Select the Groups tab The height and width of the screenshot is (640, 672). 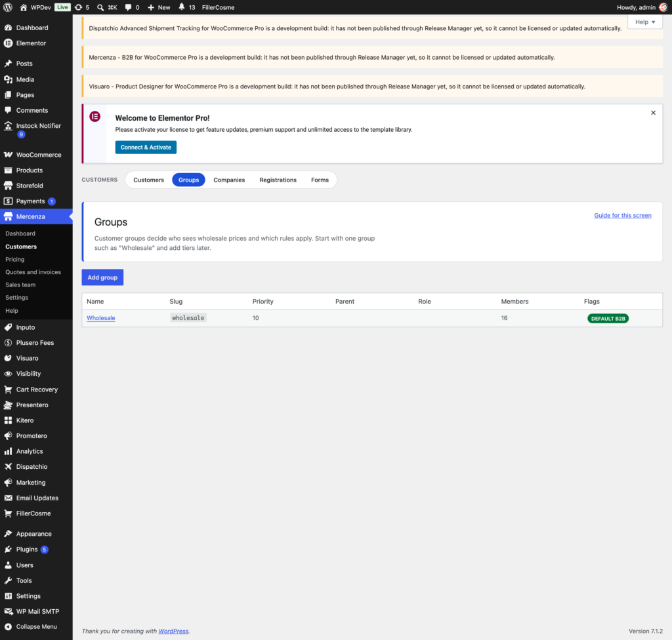tap(188, 180)
